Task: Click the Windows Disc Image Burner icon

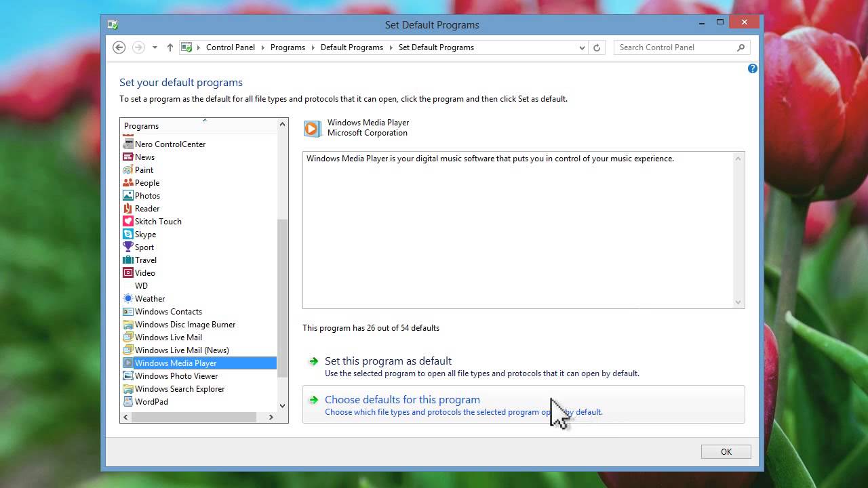Action: 128,324
